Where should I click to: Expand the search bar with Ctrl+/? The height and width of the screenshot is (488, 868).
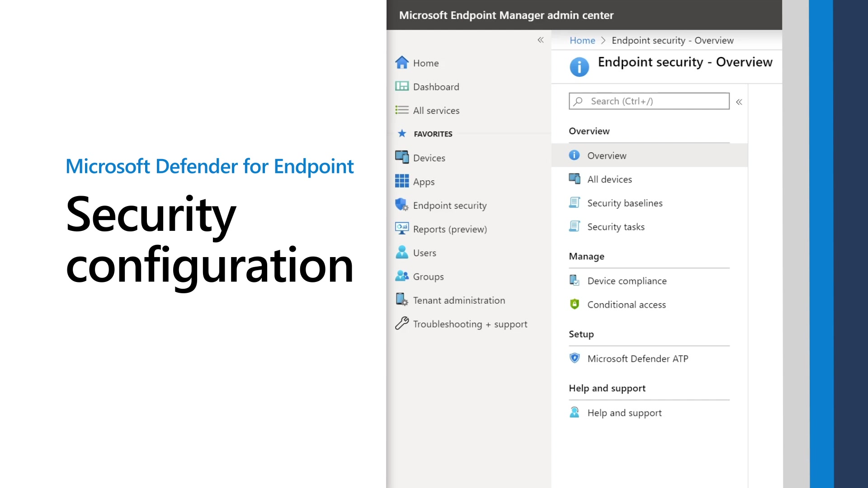[x=649, y=101]
